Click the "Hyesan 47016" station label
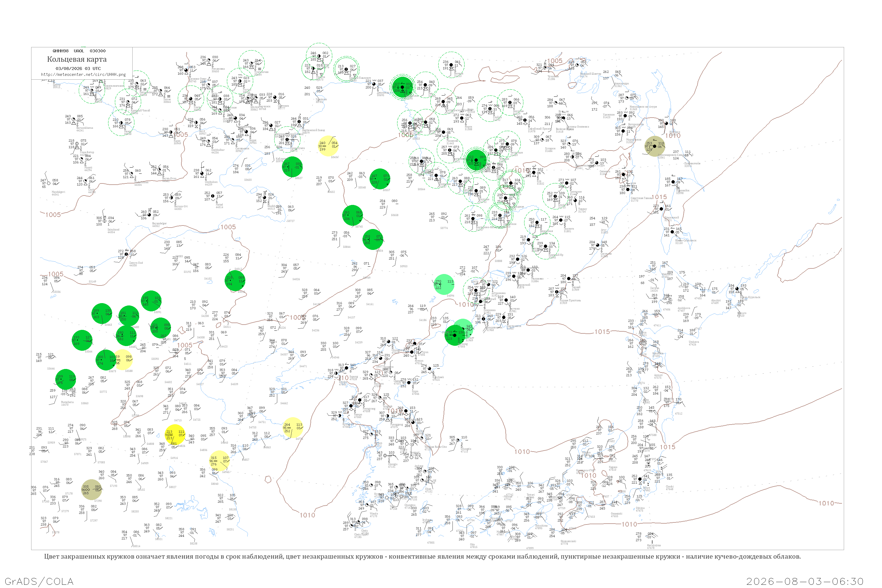882x588 pixels. click(419, 362)
